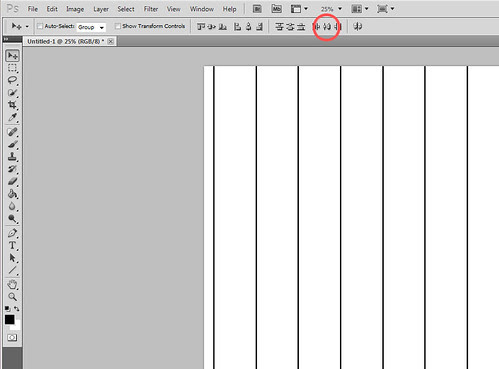The height and width of the screenshot is (369, 499).
Task: Click the Auto-Align Layers icon
Action: pyautogui.click(x=358, y=26)
